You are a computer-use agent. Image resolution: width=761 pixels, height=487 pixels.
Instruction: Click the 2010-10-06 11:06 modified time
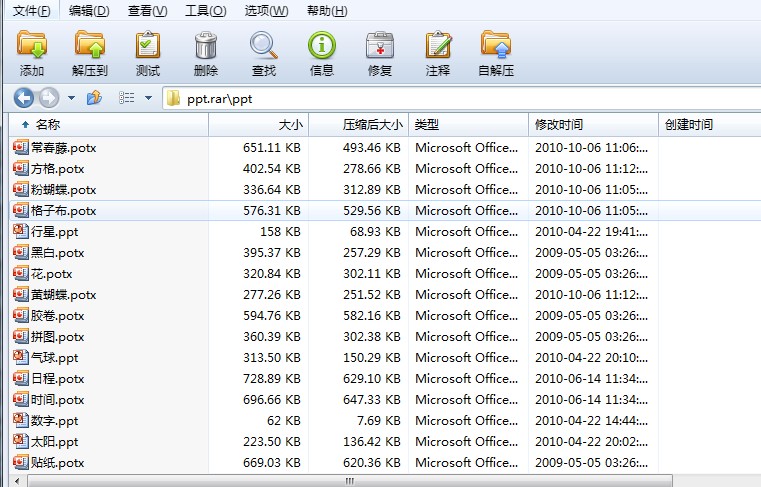591,147
